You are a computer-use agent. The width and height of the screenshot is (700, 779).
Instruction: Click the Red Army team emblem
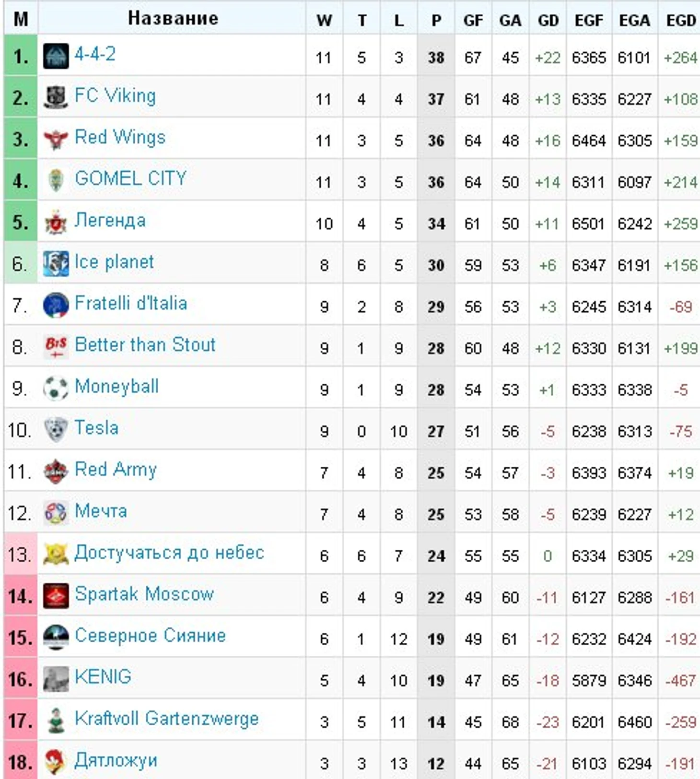tap(56, 472)
